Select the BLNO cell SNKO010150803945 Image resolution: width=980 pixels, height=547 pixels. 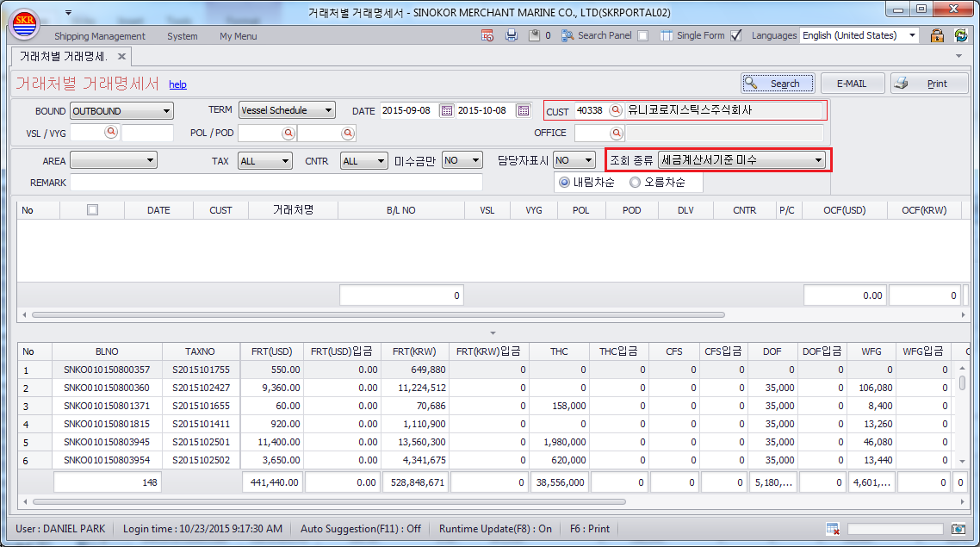107,443
